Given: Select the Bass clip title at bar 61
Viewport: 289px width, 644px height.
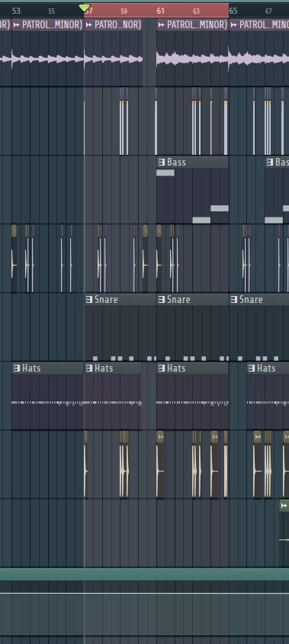Looking at the screenshot, I should [x=176, y=163].
